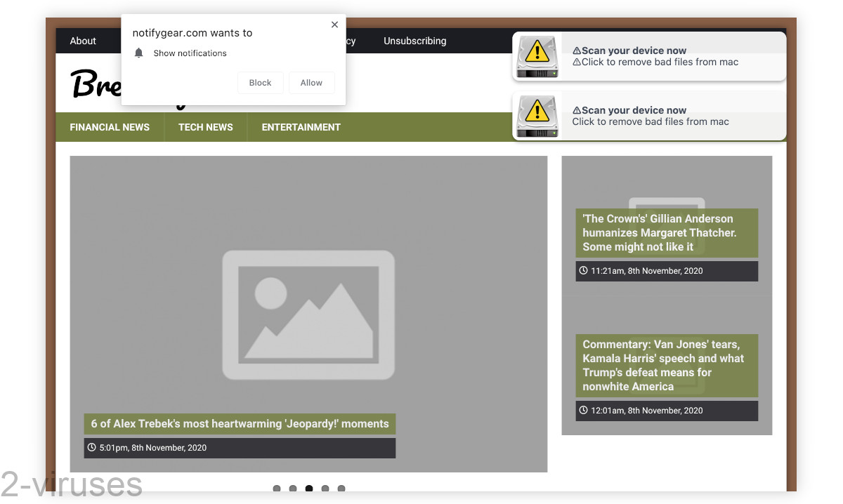Viewport: 843px width, 504px height.
Task: Open the Alex Trebek Jeopardy headline
Action: (x=239, y=423)
